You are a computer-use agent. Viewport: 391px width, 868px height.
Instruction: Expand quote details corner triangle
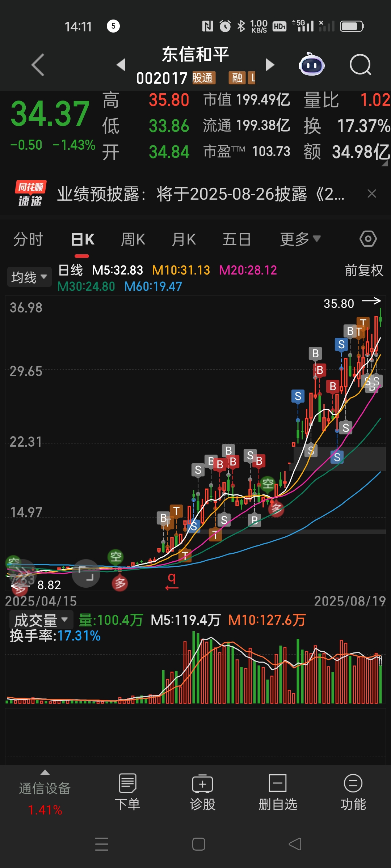tap(384, 163)
